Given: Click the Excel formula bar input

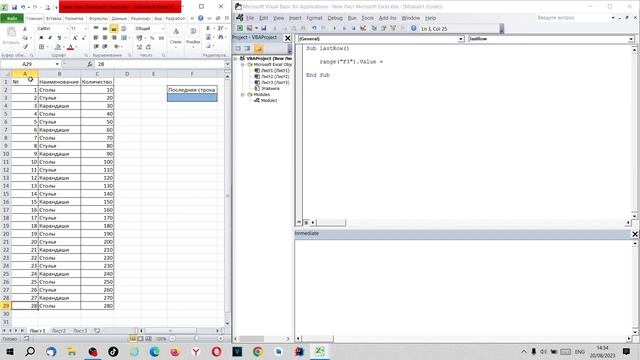Looking at the screenshot, I should [x=160, y=64].
